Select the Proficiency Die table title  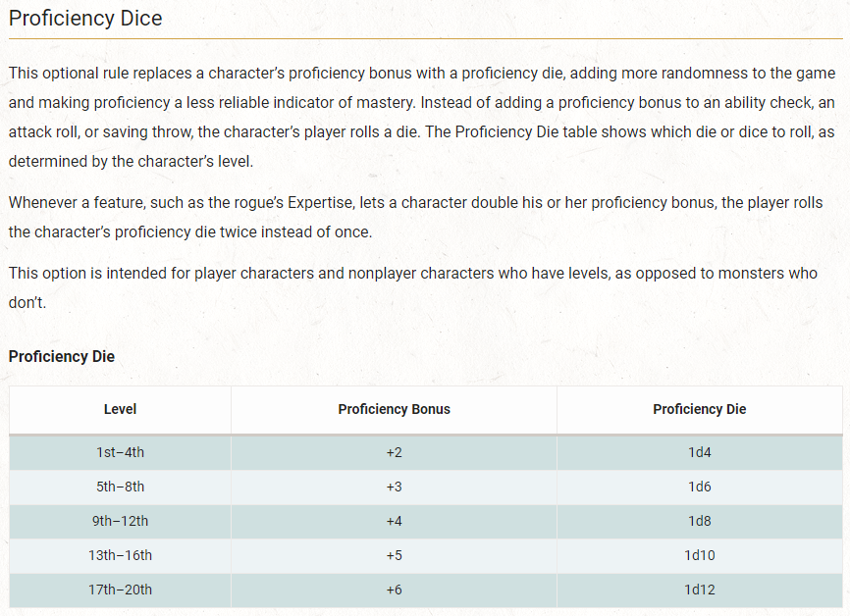(x=61, y=356)
